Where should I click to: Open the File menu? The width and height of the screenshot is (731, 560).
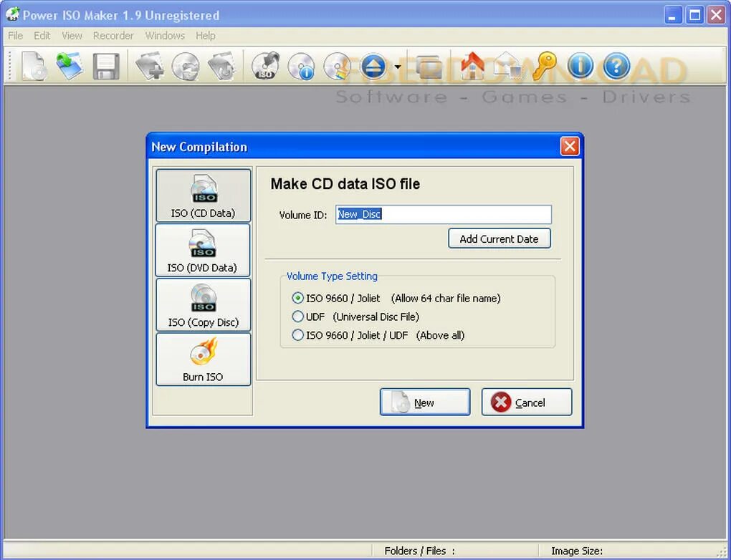point(15,35)
